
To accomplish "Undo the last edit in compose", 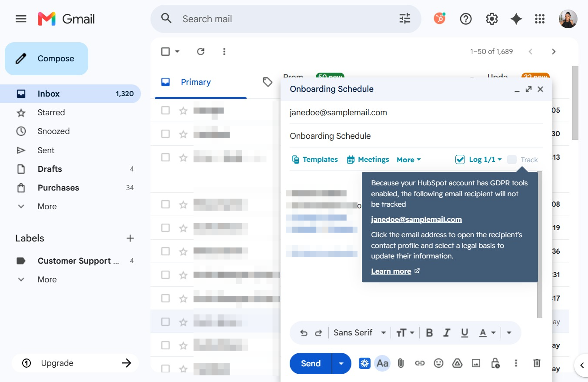I will (x=304, y=333).
